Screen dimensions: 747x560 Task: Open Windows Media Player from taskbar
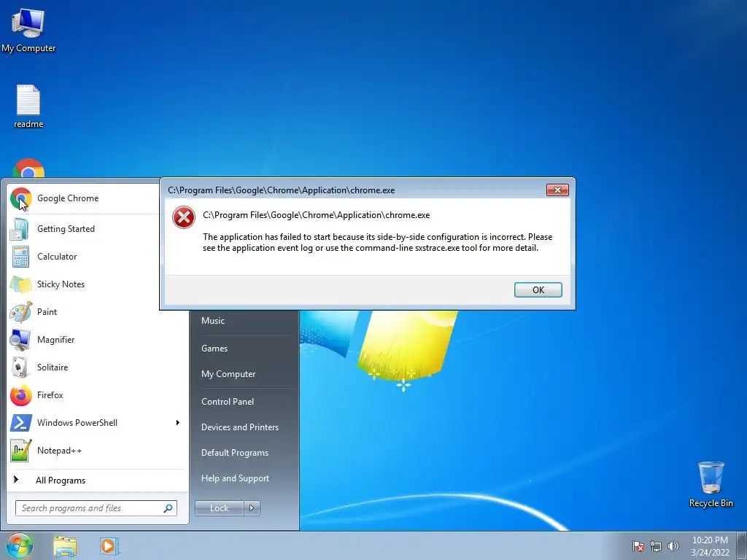click(109, 546)
